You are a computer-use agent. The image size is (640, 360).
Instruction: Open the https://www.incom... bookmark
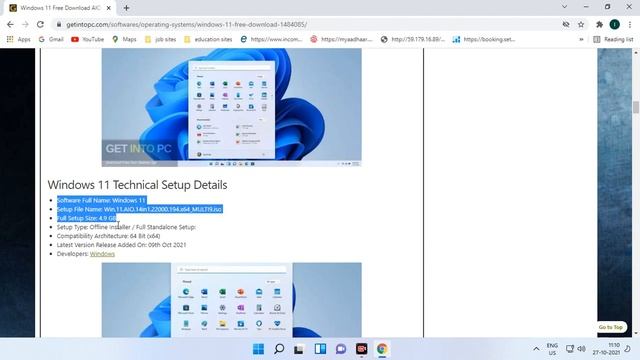click(x=271, y=39)
